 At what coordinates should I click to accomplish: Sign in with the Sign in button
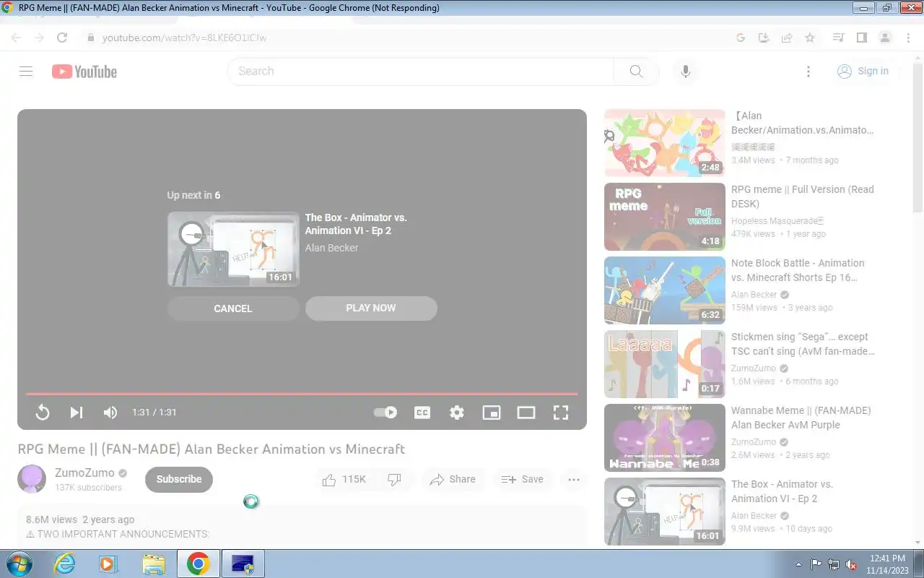pyautogui.click(x=863, y=72)
